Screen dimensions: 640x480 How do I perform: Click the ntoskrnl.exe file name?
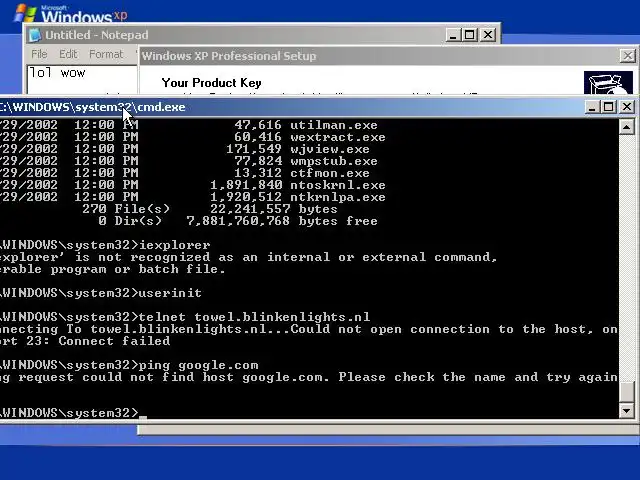[338, 185]
